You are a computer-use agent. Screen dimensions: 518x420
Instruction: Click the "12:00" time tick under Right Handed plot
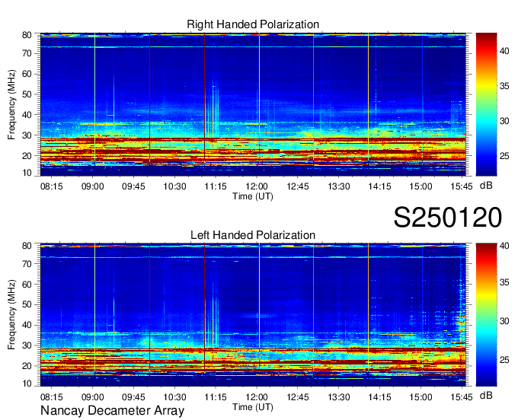click(257, 186)
